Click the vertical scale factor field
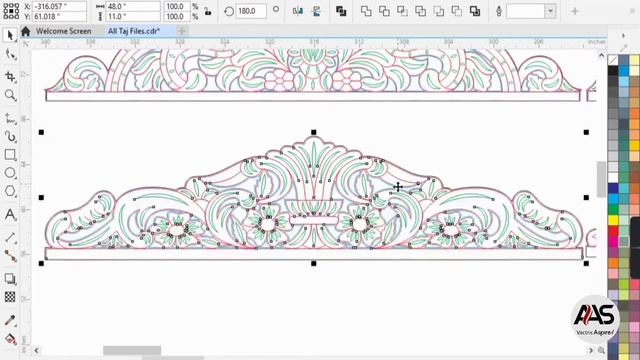This screenshot has height=360, width=640. (x=177, y=17)
